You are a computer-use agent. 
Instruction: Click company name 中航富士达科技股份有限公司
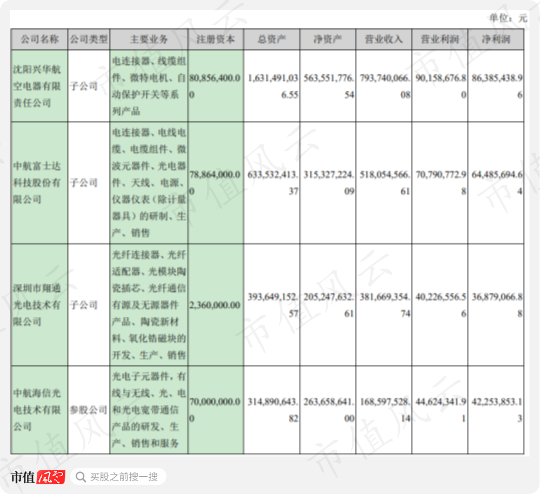tap(37, 183)
